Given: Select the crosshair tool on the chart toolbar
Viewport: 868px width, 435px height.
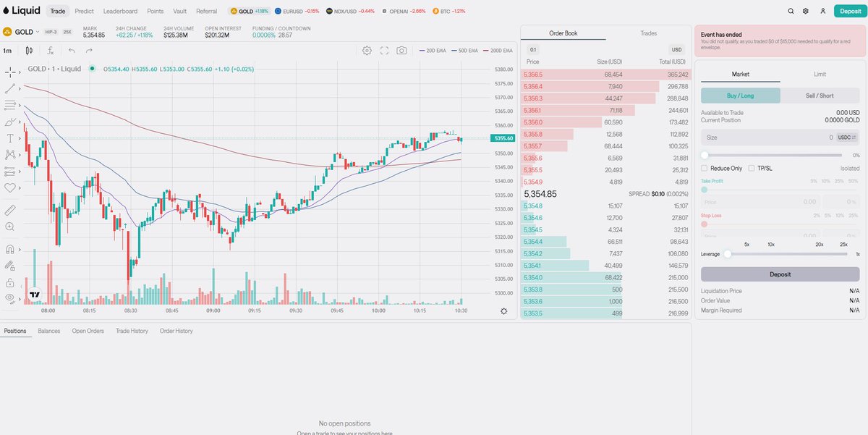Looking at the screenshot, I should pos(10,72).
